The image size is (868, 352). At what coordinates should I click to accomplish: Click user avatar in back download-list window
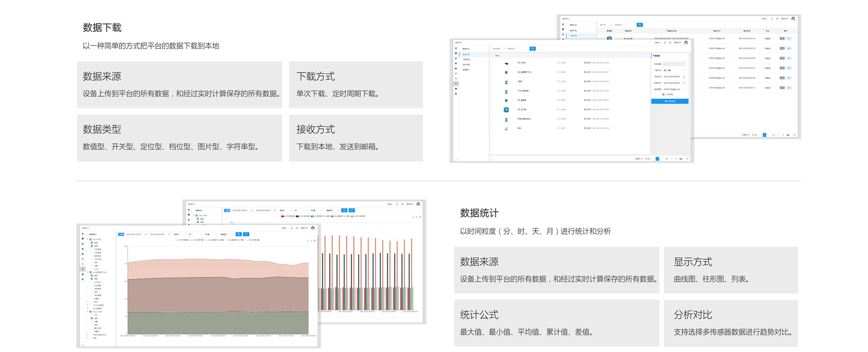click(793, 19)
